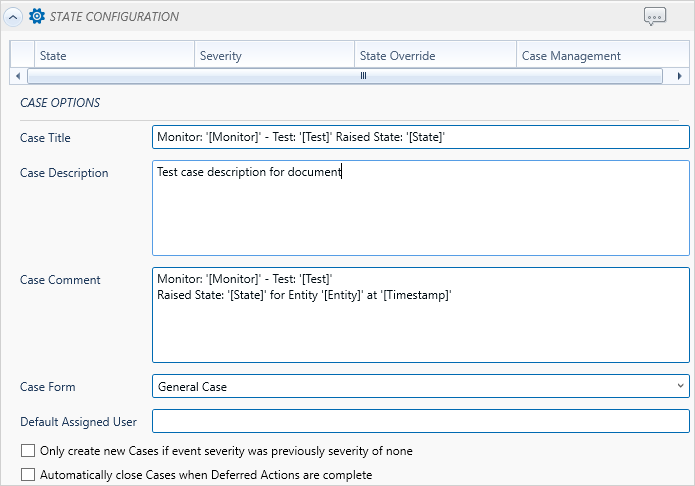The height and width of the screenshot is (486, 695).
Task: Focus the Case Description text box
Action: point(420,207)
